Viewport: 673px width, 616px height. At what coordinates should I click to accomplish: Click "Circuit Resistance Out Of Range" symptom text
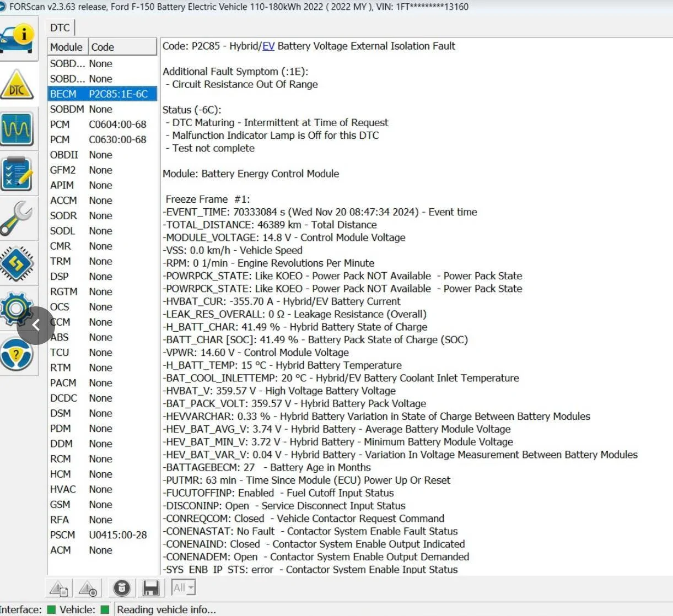[x=245, y=84]
